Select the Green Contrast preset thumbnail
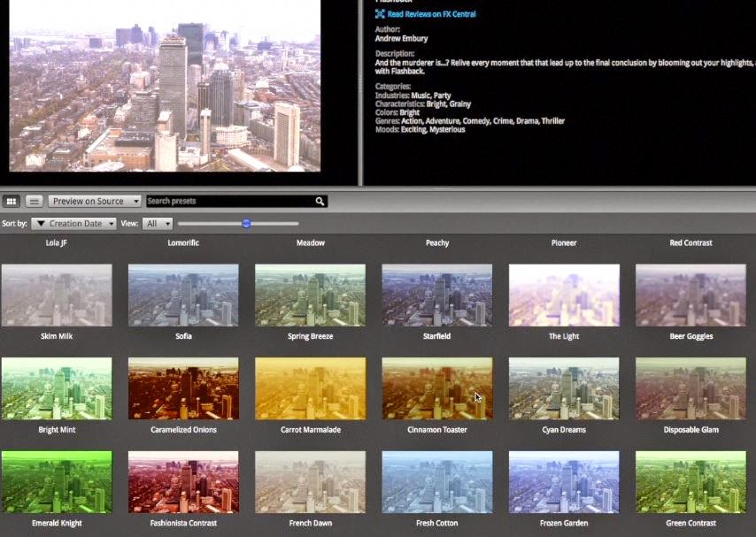756x537 pixels. pos(690,482)
